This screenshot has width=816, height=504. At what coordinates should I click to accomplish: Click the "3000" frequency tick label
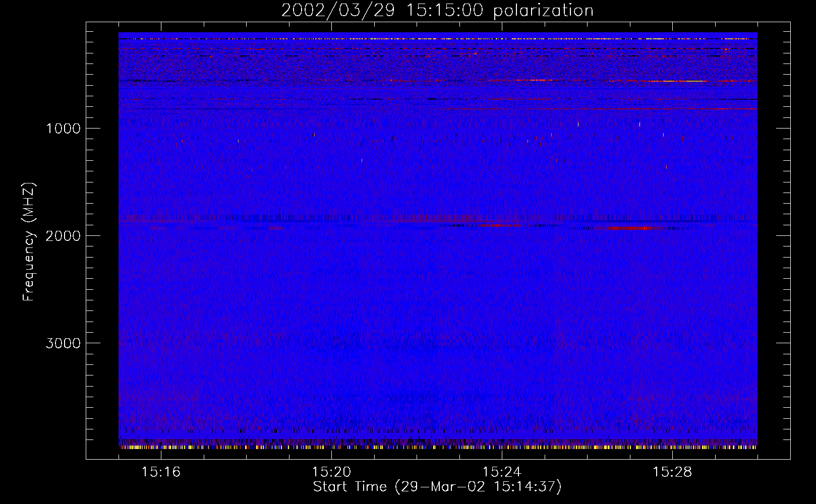[x=63, y=343]
